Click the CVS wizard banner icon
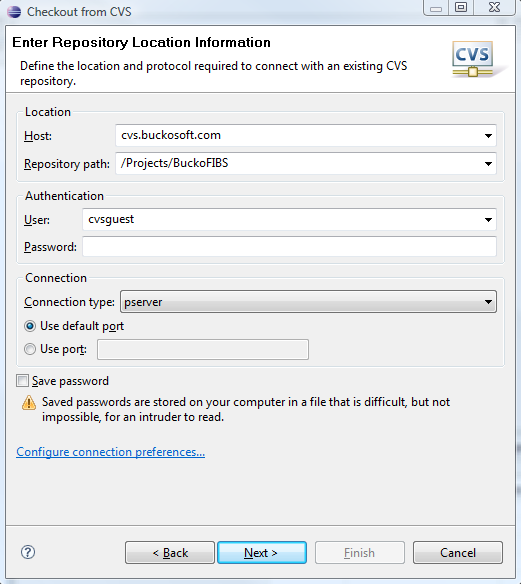 point(473,59)
